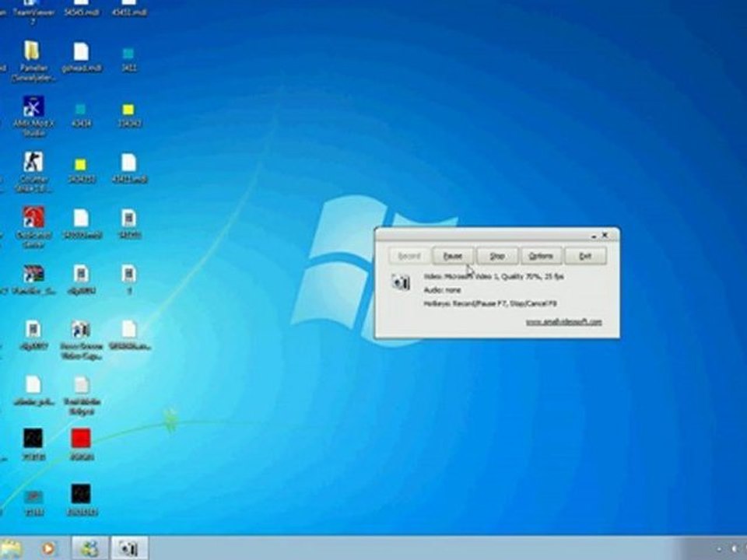This screenshot has height=560, width=747.
Task: Click the "Audio: none" text line
Action: click(x=442, y=289)
